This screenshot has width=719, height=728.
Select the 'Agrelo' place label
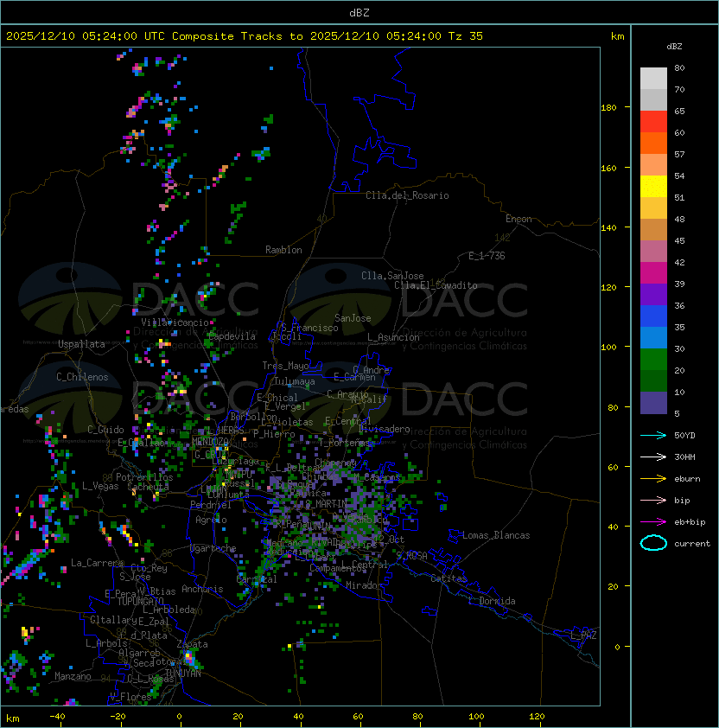tap(211, 520)
